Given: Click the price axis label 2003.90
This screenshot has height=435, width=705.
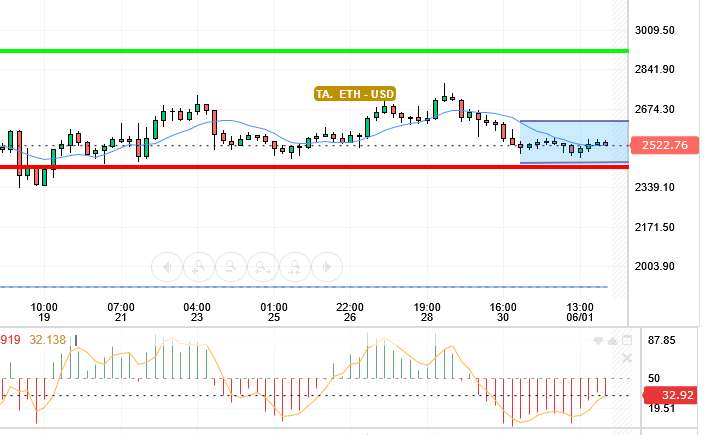Looking at the screenshot, I should [655, 266].
